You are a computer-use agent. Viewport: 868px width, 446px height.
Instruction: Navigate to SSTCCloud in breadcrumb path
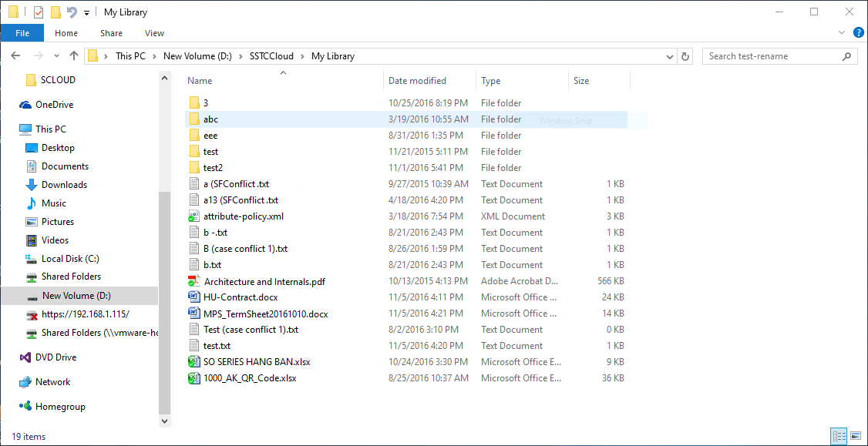(272, 56)
